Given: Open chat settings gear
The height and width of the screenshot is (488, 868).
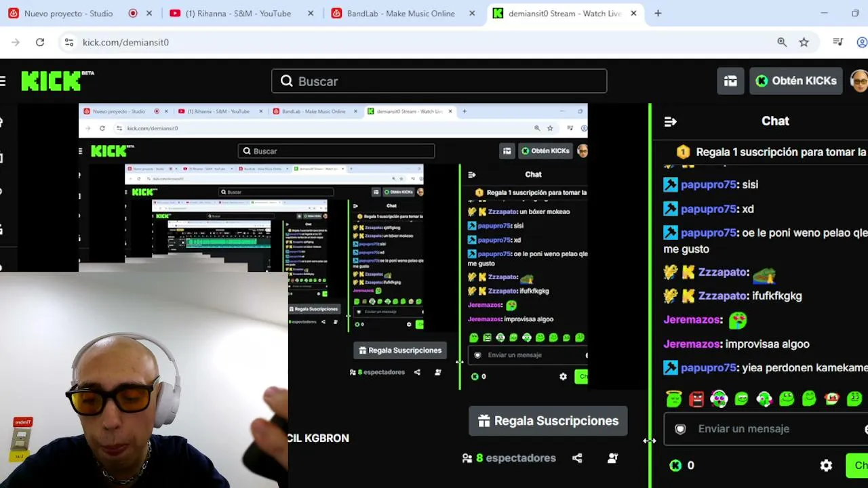Looking at the screenshot, I should (x=826, y=466).
